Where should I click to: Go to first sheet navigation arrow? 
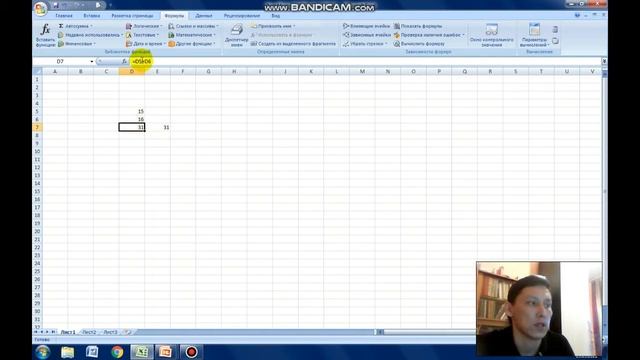(x=36, y=332)
